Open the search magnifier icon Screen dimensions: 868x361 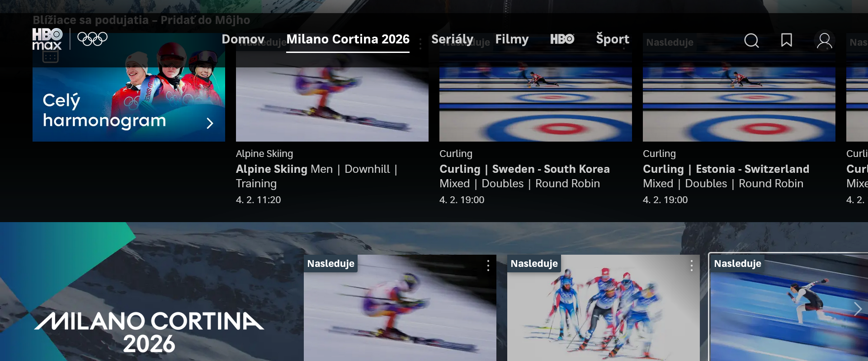[751, 40]
